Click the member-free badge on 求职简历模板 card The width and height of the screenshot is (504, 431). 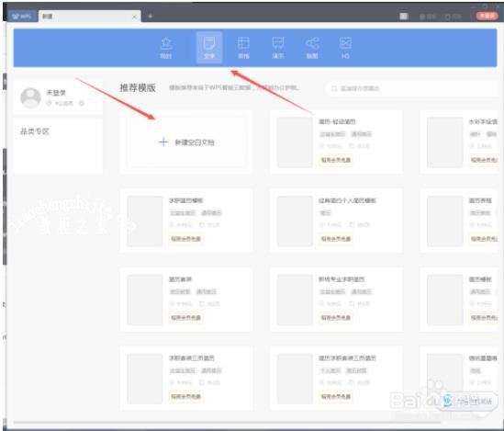[185, 239]
